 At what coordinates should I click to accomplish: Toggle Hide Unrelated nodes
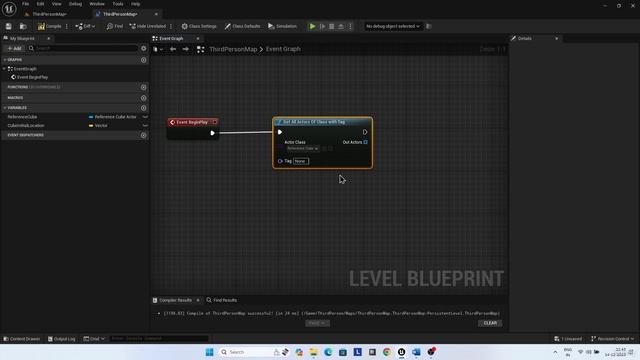(x=147, y=26)
